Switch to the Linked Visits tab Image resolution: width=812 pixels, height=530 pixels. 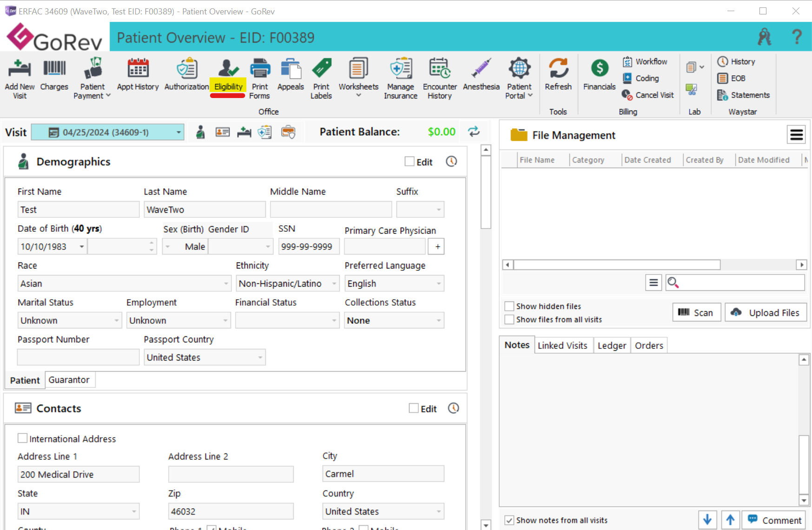point(562,346)
